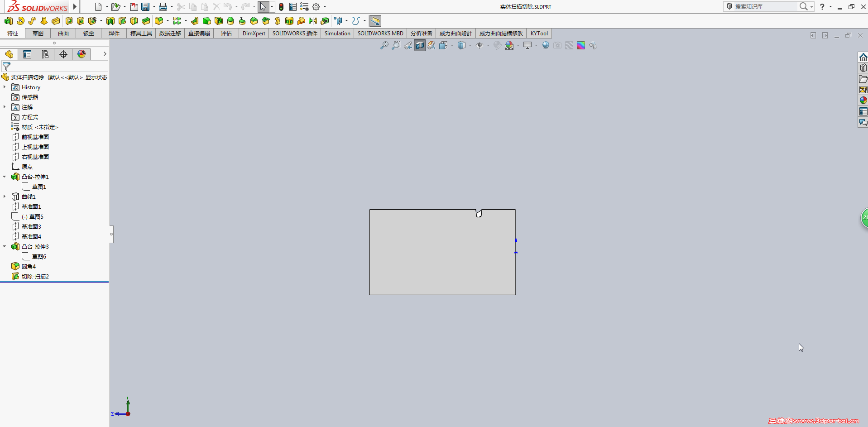The width and height of the screenshot is (868, 427).
Task: Open the Options gear icon
Action: 316,7
